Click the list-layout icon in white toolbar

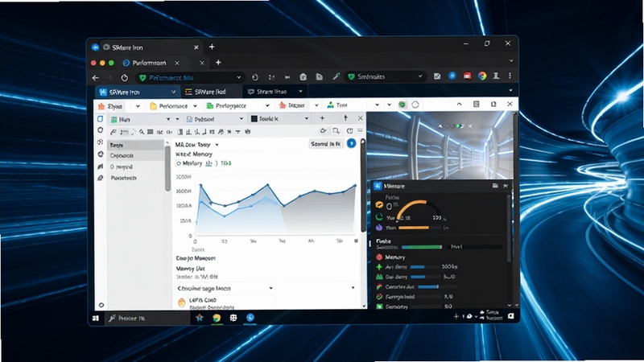pos(477,105)
